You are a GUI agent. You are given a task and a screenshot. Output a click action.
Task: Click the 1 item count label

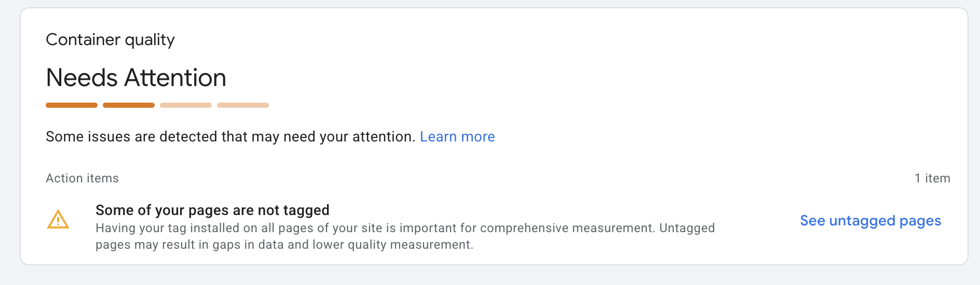[x=932, y=178]
